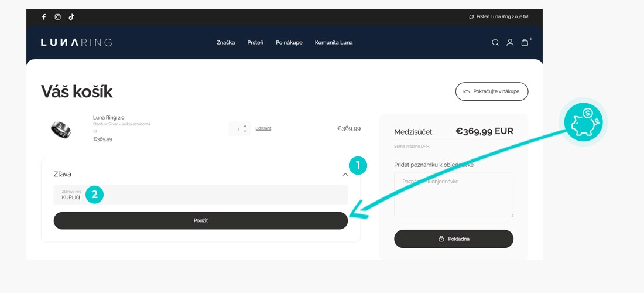Click the Odstrániť remove link
The image size is (644, 293).
pos(263,128)
